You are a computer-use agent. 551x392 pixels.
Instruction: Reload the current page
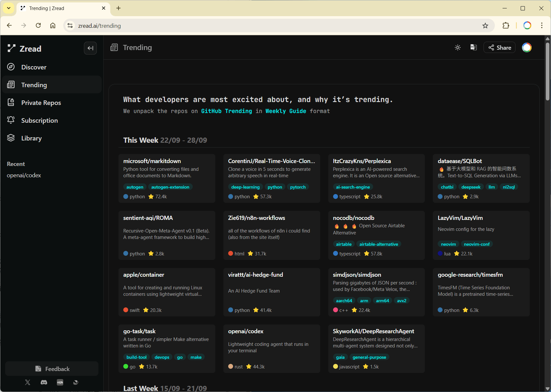pos(38,26)
